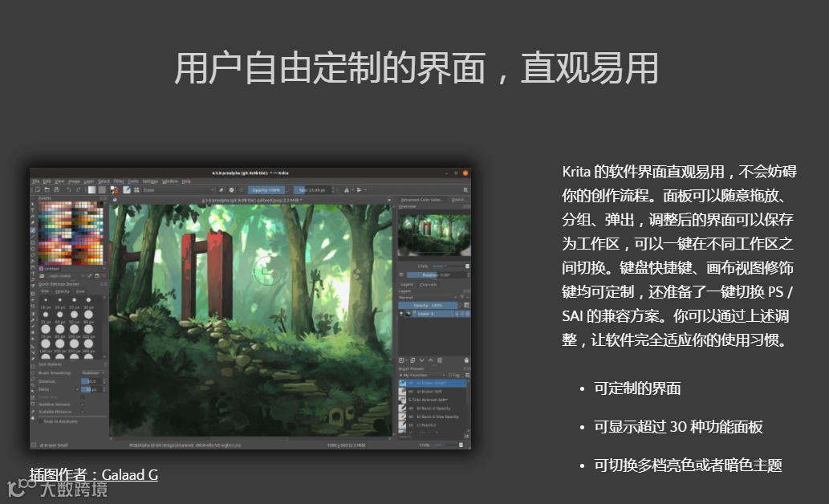Open the brush editor icon in toolbar

click(127, 190)
